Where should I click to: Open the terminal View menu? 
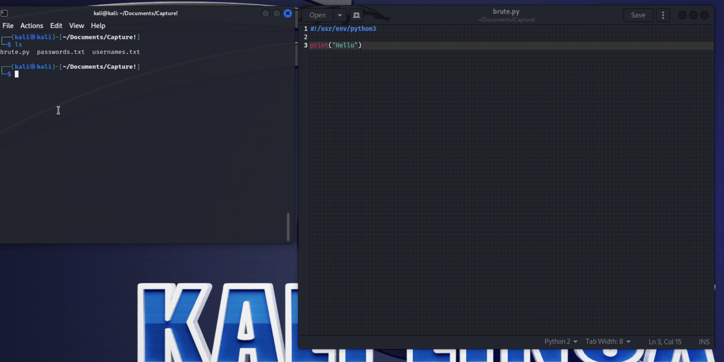77,26
